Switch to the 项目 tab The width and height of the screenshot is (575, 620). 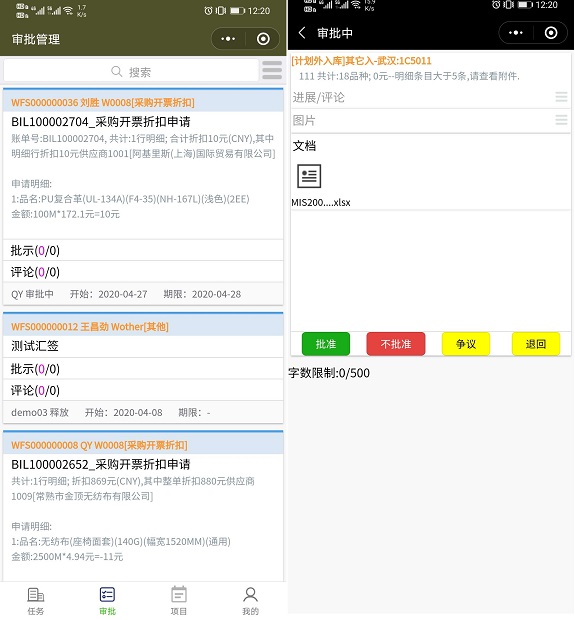click(179, 601)
